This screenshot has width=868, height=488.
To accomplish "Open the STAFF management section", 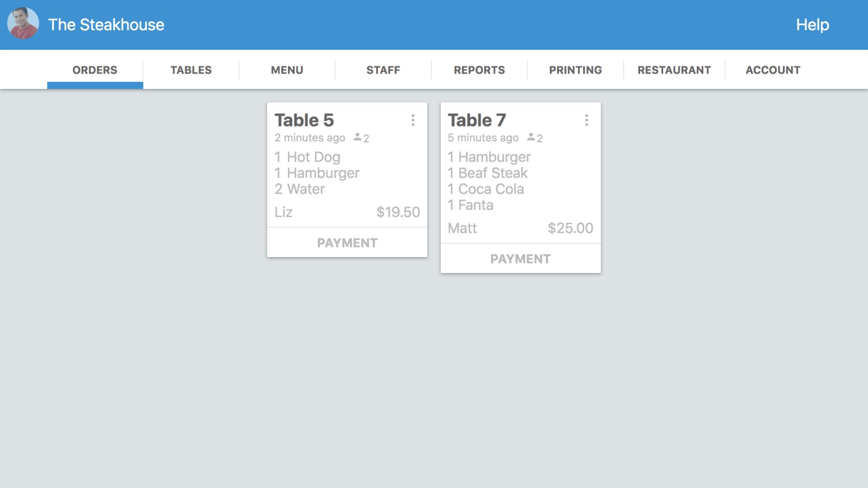I will (383, 70).
